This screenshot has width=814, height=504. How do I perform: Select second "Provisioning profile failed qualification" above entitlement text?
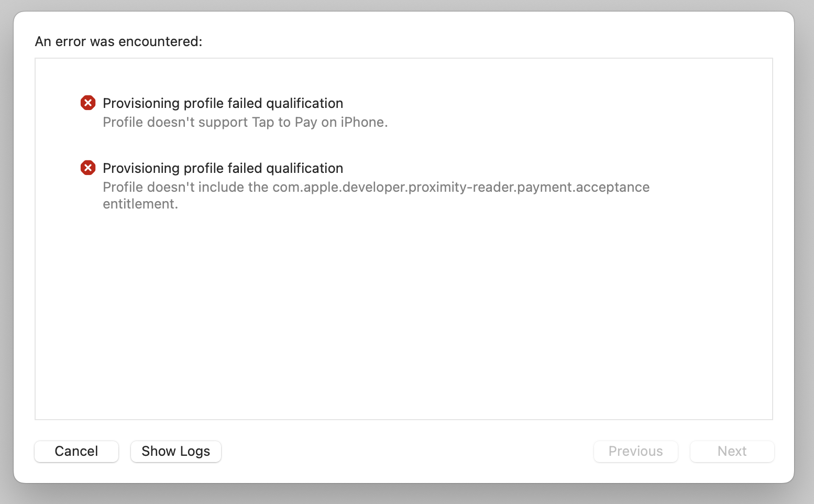223,168
